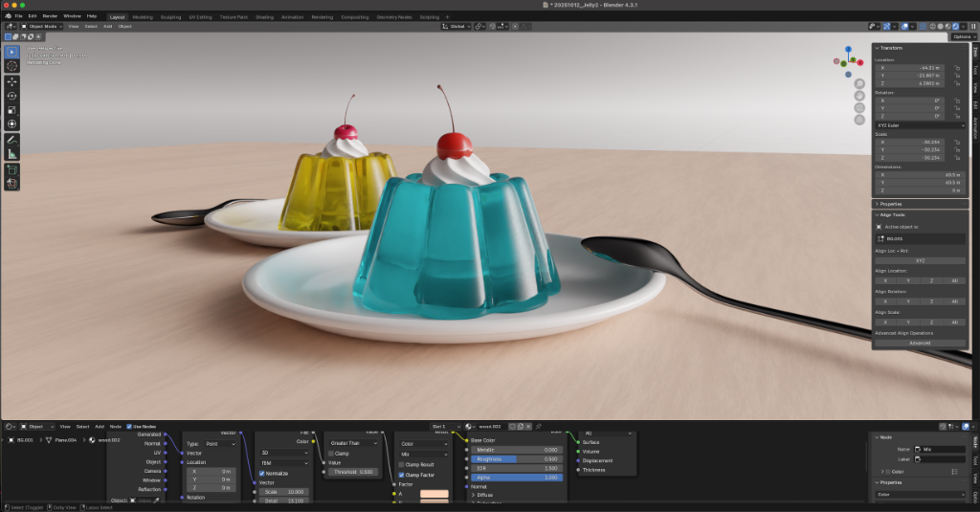Open the XYZ Euler rotation mode dropdown
This screenshot has height=512, width=980.
920,125
